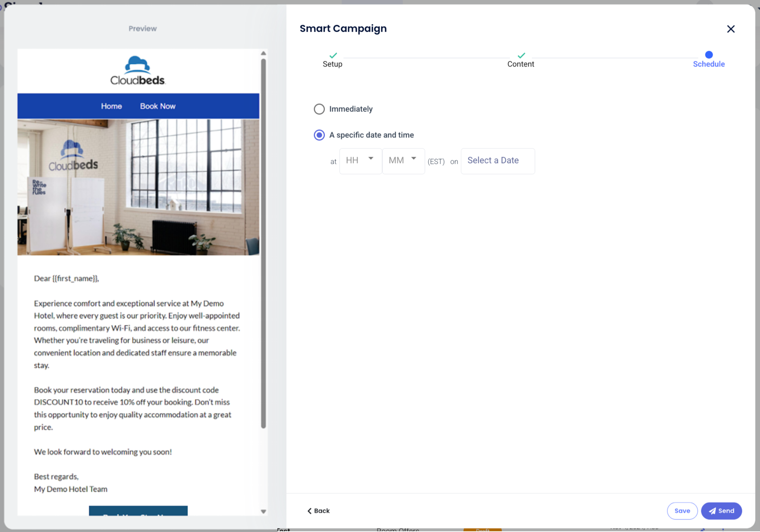Open the HH hour dropdown
This screenshot has width=760, height=532.
point(360,161)
